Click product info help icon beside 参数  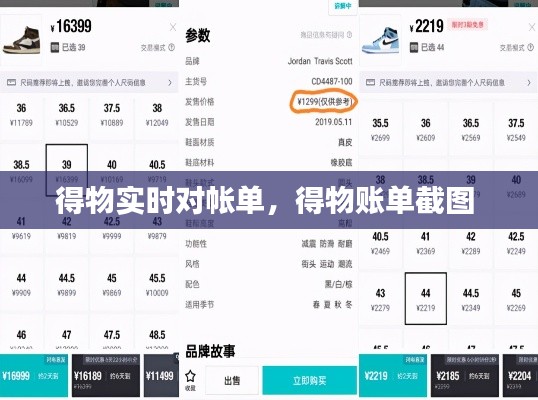tap(350, 35)
